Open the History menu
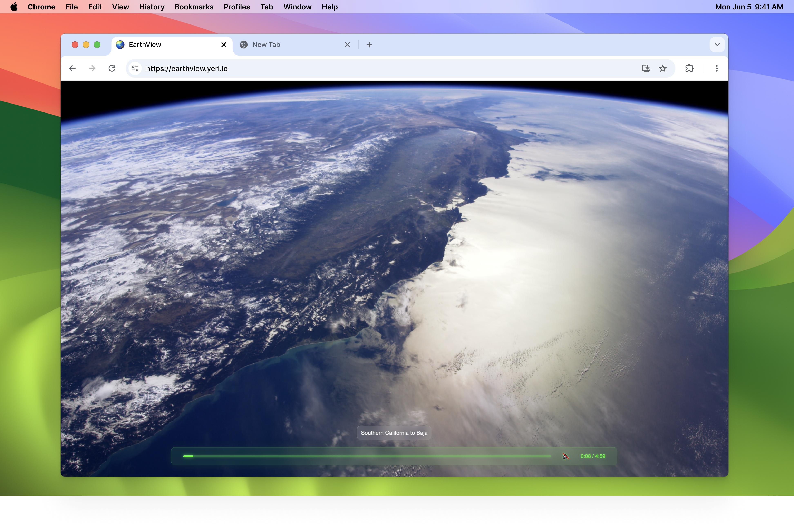This screenshot has height=532, width=794. [152, 7]
